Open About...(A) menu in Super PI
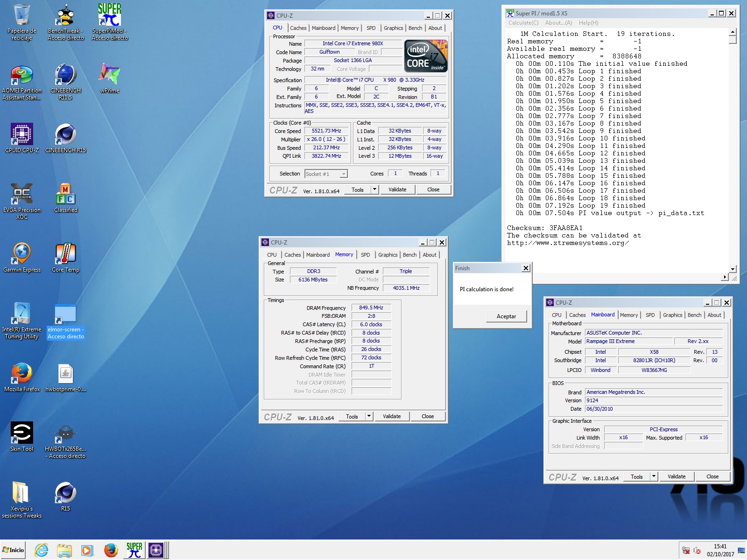This screenshot has height=560, width=747. [558, 23]
